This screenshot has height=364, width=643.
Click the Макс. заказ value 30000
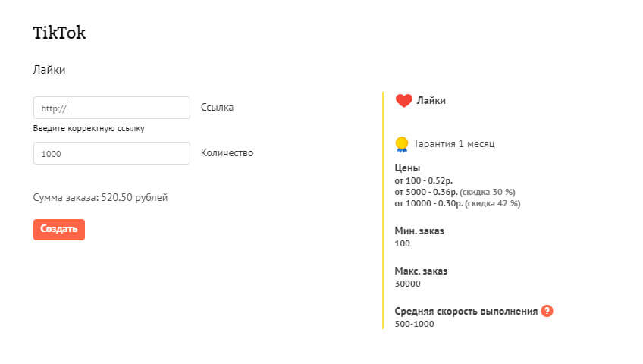[408, 284]
